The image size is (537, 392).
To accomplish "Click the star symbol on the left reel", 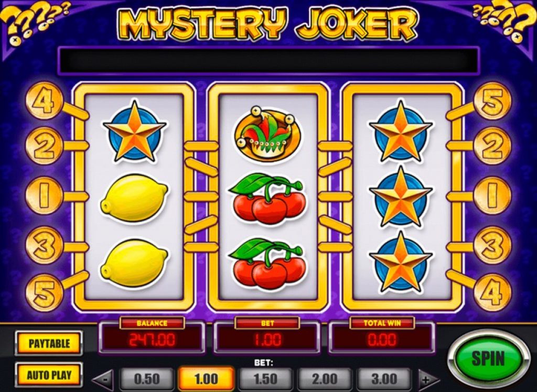I will (135, 131).
